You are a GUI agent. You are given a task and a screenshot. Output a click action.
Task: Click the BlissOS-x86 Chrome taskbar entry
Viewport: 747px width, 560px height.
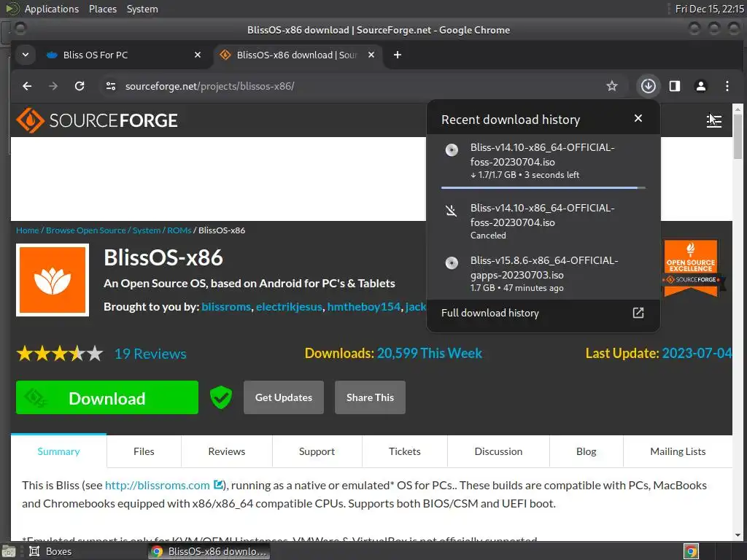(209, 551)
